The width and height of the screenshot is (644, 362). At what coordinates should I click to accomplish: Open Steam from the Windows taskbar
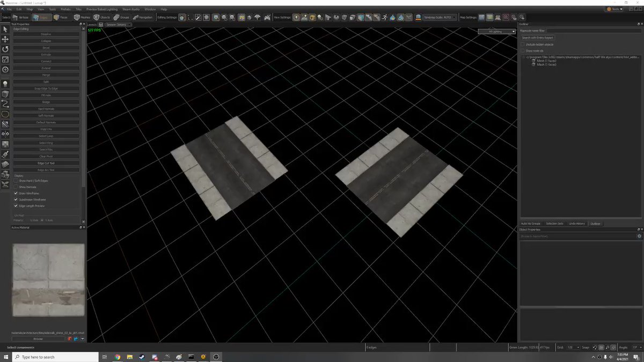point(142,357)
